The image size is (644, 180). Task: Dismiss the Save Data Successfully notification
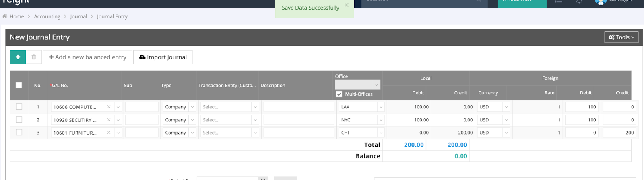click(347, 5)
